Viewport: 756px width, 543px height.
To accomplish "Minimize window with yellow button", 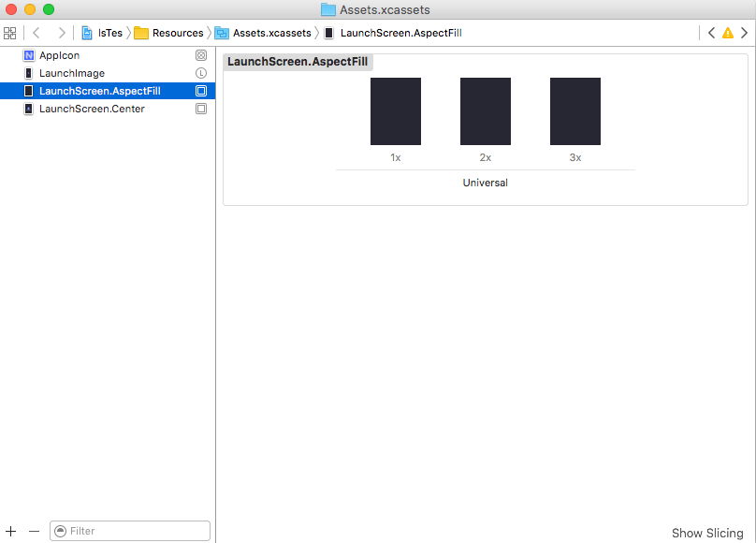I will tap(30, 9).
